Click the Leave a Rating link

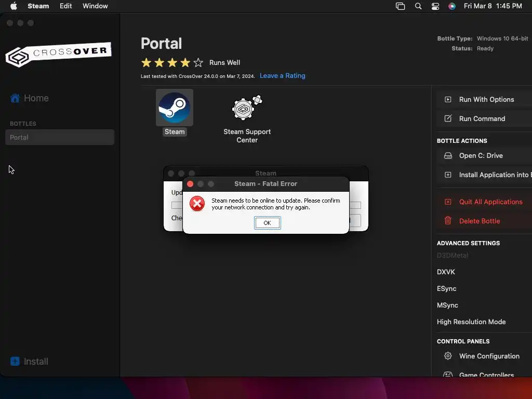coord(282,76)
